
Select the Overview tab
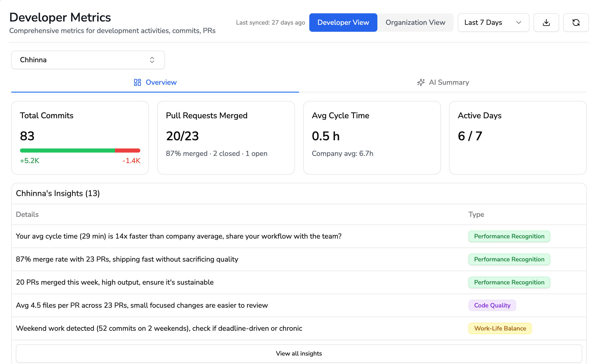pos(155,82)
